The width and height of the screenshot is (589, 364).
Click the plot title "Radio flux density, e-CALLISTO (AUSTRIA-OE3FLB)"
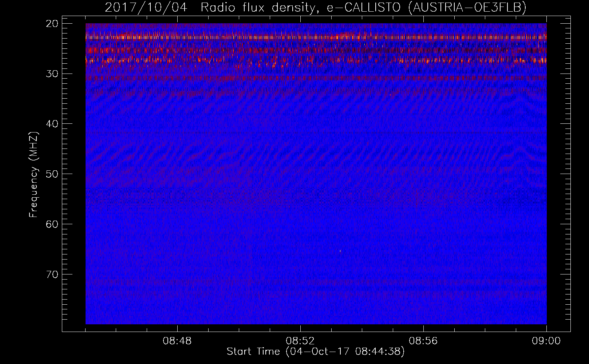(363, 8)
